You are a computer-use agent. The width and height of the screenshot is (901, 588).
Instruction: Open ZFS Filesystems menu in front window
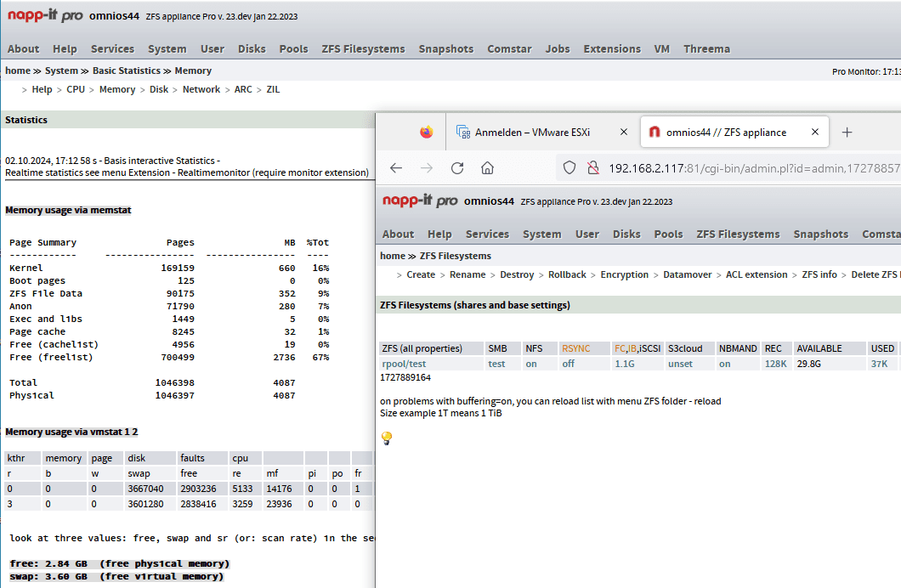coord(738,235)
